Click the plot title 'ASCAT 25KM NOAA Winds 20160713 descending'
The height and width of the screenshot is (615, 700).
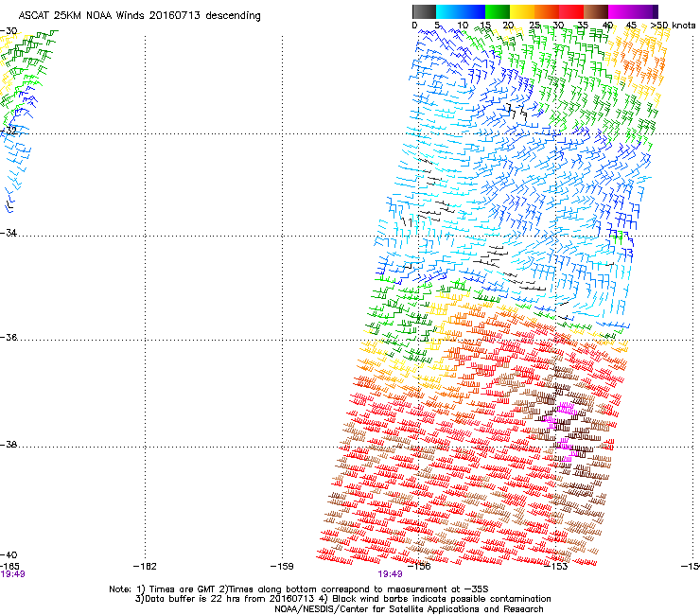pos(139,15)
